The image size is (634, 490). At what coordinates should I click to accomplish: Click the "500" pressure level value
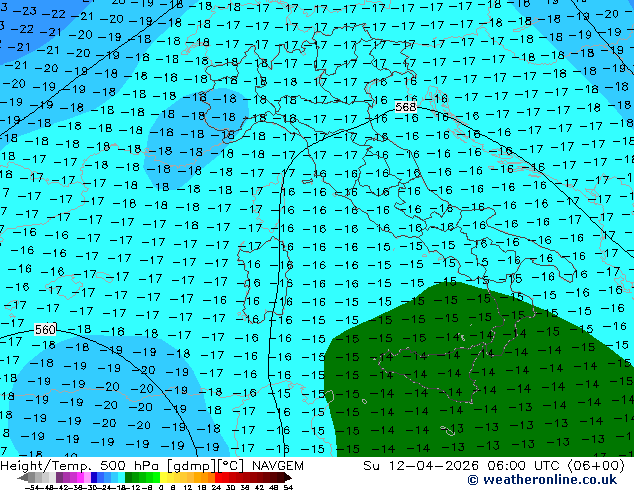[x=113, y=466]
